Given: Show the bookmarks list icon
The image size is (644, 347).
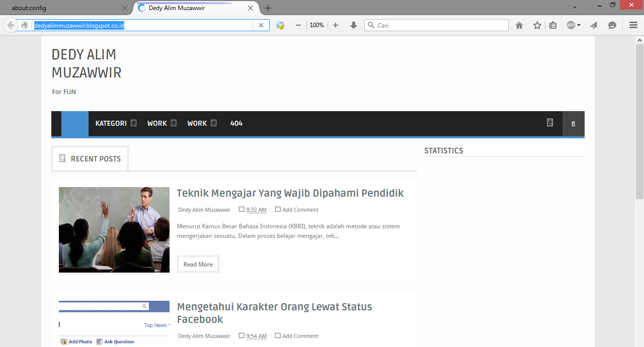Looking at the screenshot, I should 553,25.
